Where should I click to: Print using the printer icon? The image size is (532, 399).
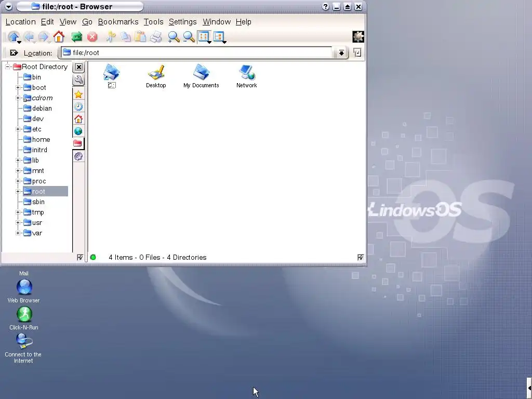pyautogui.click(x=156, y=37)
